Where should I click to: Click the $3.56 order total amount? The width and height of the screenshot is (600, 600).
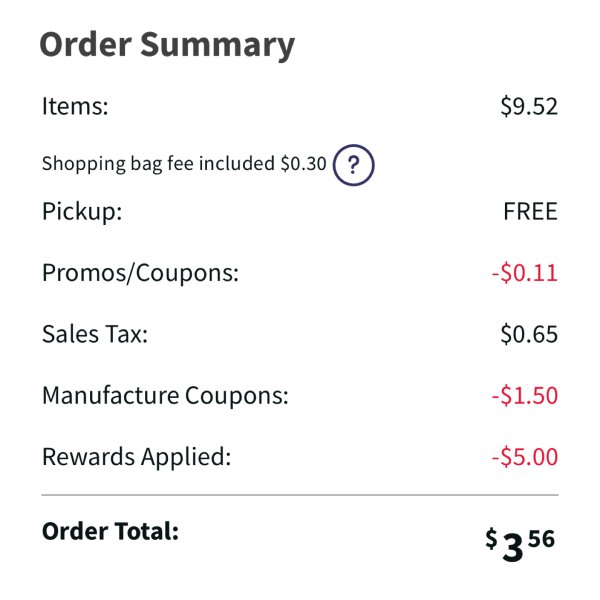pyautogui.click(x=520, y=544)
